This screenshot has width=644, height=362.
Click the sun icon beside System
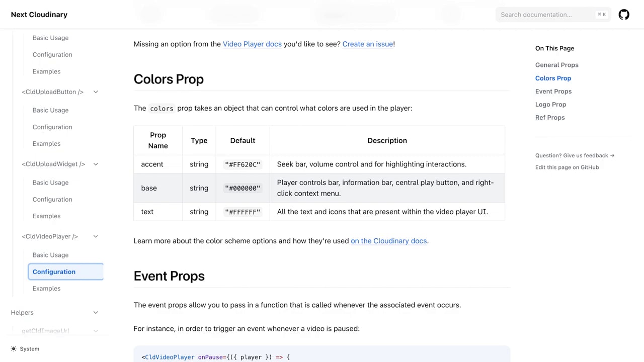tap(14, 349)
